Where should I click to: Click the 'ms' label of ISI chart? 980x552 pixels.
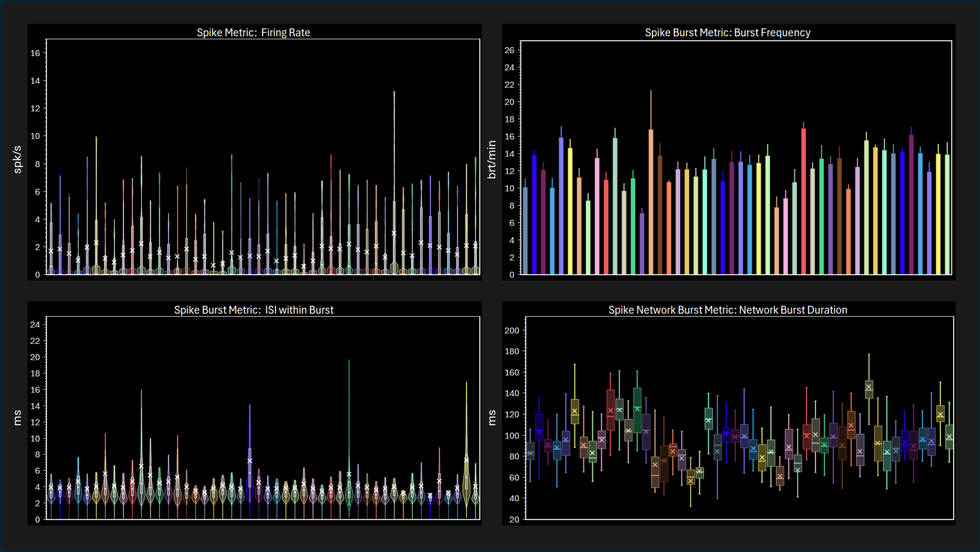(x=17, y=417)
